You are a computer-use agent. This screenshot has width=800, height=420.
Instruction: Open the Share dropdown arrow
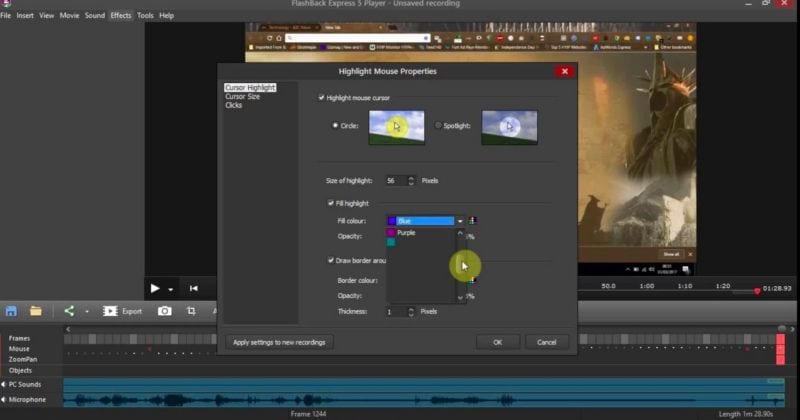click(87, 311)
